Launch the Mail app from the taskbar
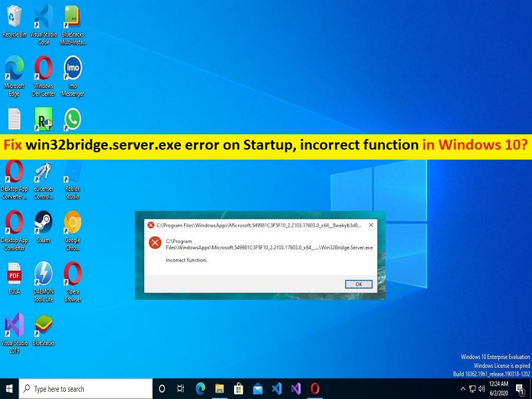 coord(256,388)
